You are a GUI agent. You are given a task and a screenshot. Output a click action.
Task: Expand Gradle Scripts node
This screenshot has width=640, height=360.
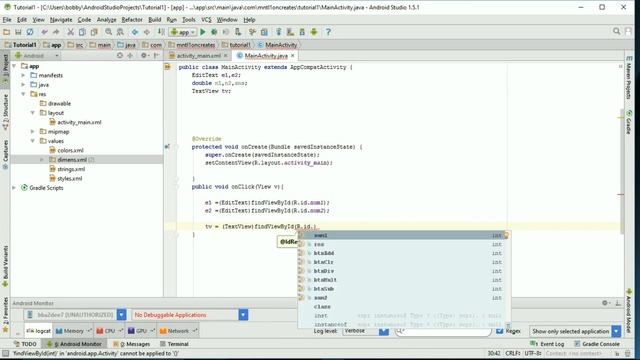(x=14, y=188)
